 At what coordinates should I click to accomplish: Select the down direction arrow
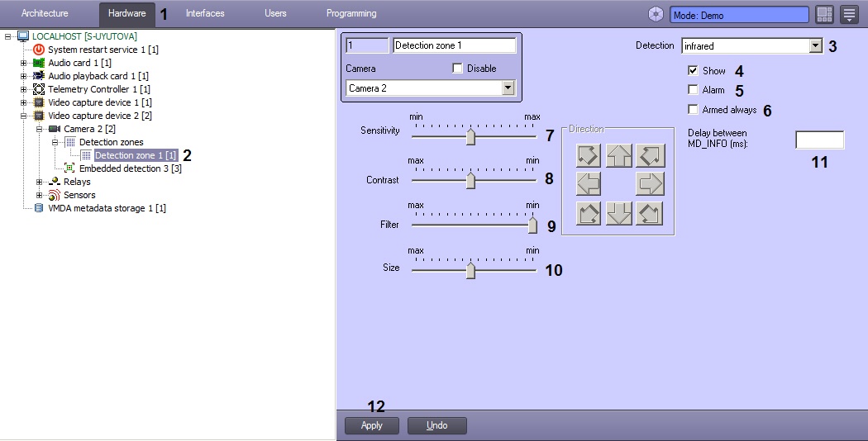tap(619, 213)
